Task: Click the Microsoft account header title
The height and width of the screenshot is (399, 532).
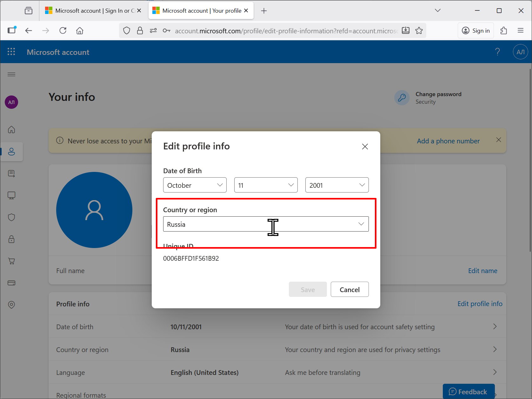Action: (x=58, y=52)
